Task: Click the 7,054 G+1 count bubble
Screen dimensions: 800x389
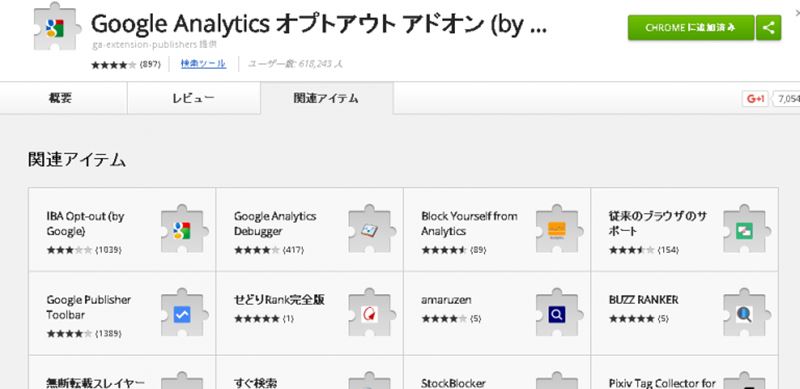Action: point(787,99)
